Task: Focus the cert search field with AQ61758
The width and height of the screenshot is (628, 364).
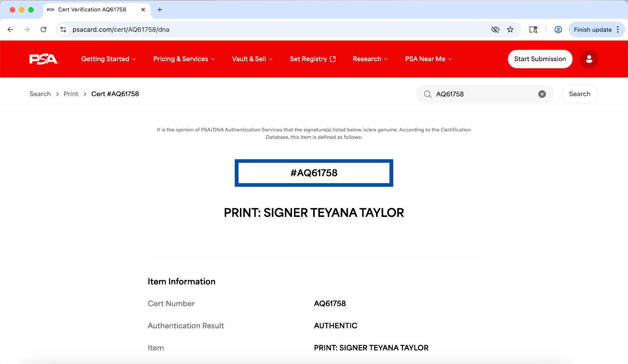Action: tap(485, 94)
